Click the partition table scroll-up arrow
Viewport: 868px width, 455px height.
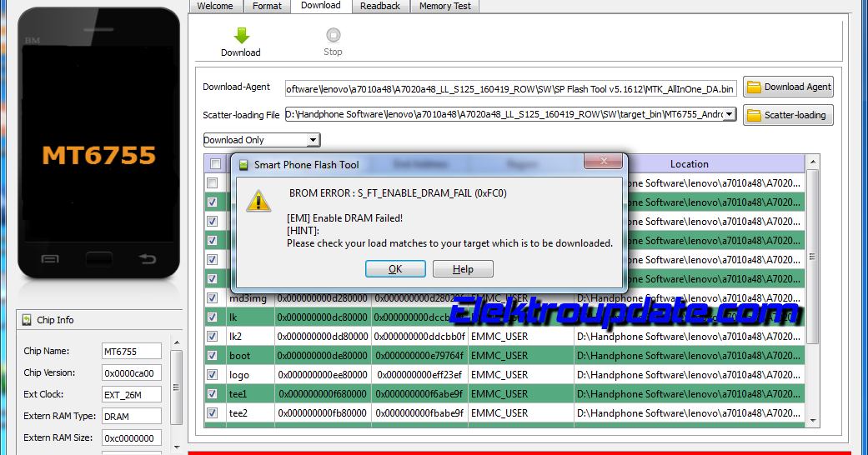(813, 162)
